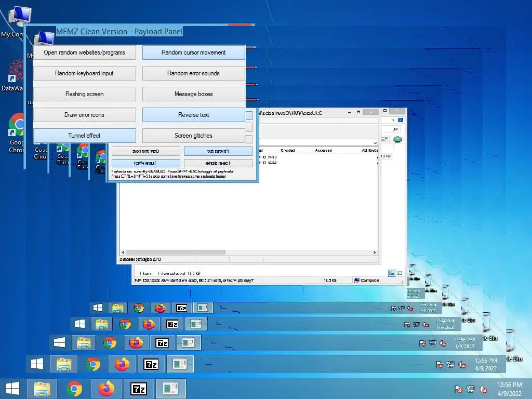Viewport: 532px width, 399px height.
Task: Click the search magnifier icon in the Explorer window
Action: [x=395, y=129]
